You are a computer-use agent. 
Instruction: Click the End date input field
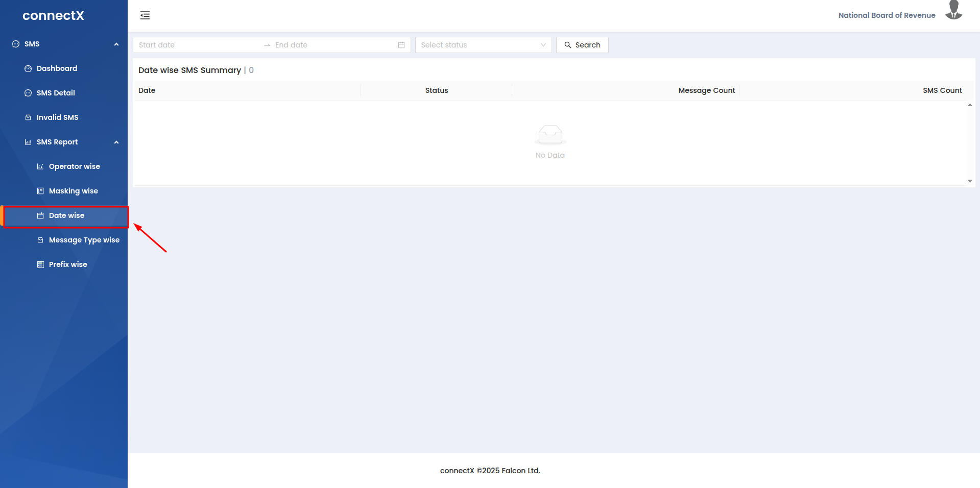[x=332, y=45]
